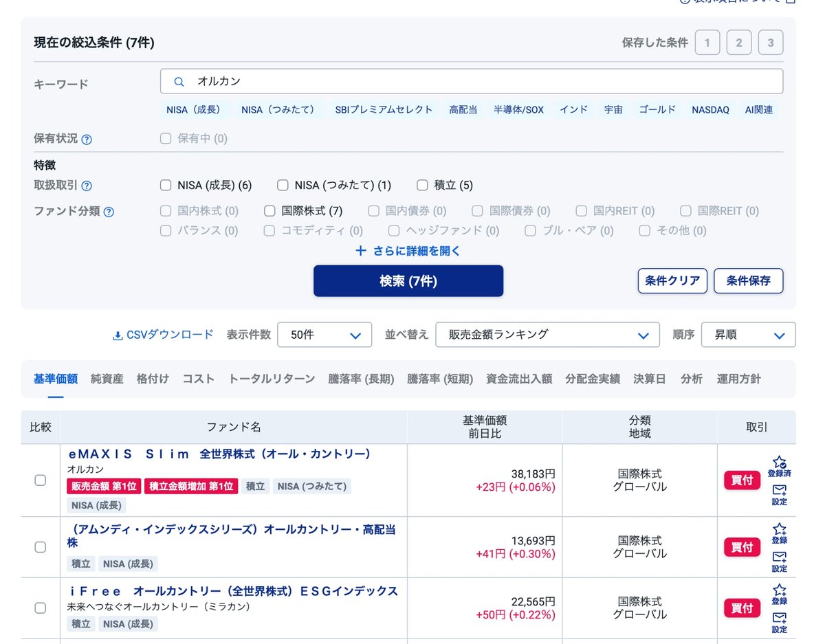The height and width of the screenshot is (644, 825).
Task: Toggle 保有中 (0) checkbox
Action: point(166,138)
